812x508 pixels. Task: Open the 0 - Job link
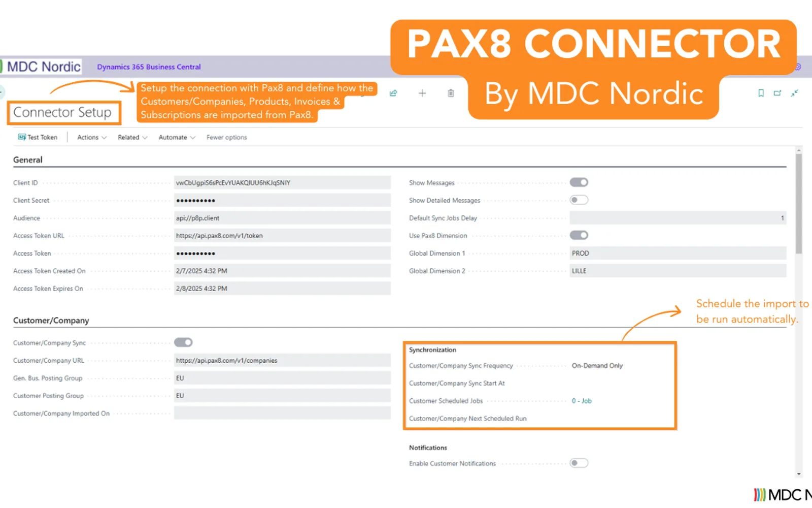pyautogui.click(x=582, y=401)
